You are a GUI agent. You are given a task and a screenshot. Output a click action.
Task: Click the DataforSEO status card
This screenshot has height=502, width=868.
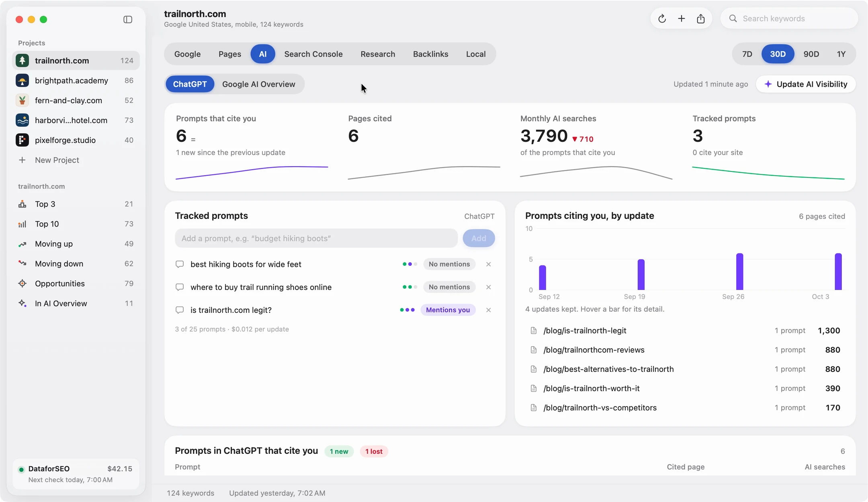click(76, 474)
